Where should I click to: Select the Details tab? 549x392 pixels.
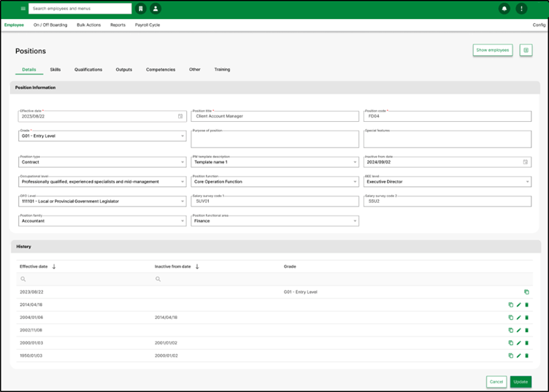29,69
